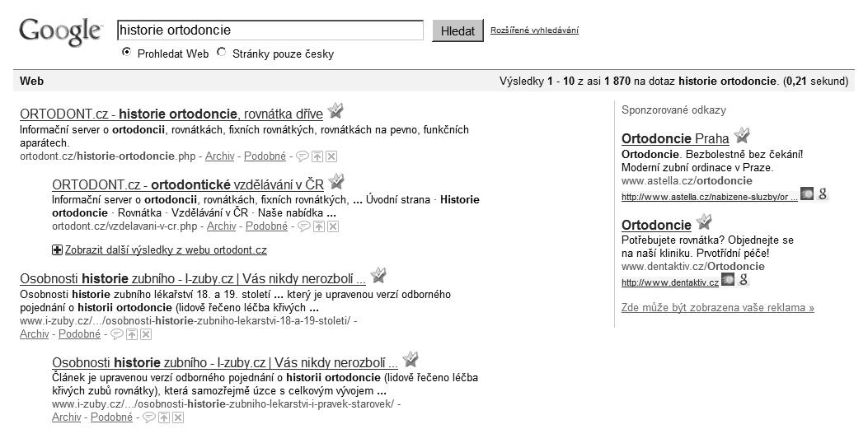Comment on the pravek-starovek I-zuby result
Image resolution: width=868 pixels, height=429 pixels.
pos(149,417)
